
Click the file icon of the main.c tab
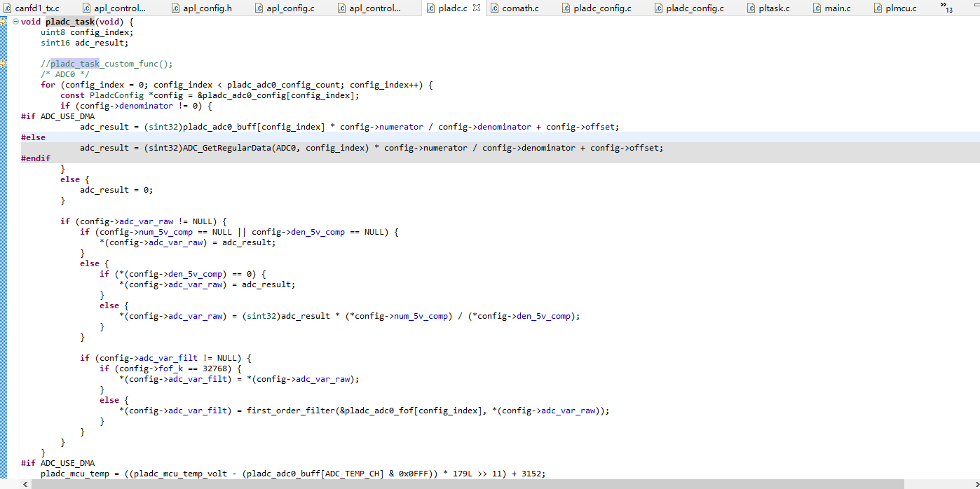point(817,8)
